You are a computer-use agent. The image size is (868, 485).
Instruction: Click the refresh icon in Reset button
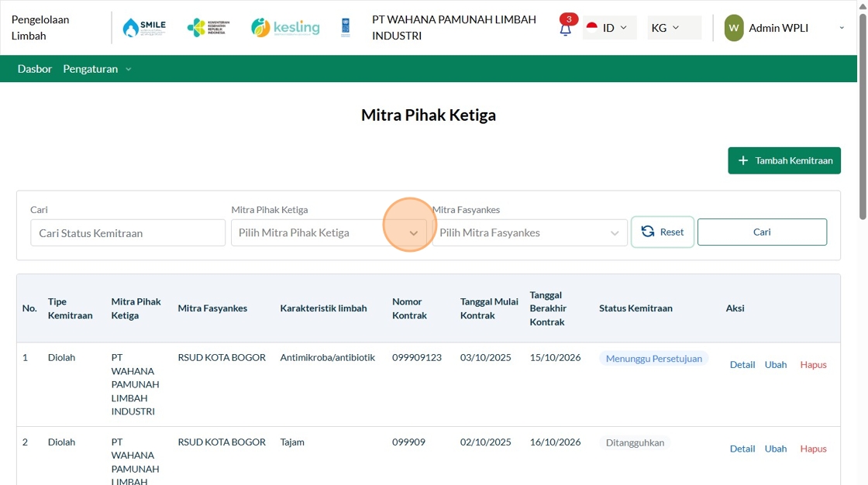point(648,232)
